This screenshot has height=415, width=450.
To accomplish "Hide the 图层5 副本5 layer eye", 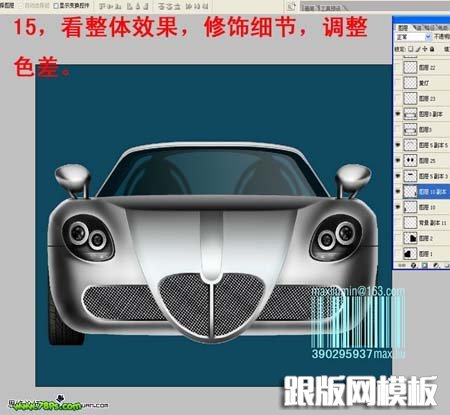I will point(397,145).
